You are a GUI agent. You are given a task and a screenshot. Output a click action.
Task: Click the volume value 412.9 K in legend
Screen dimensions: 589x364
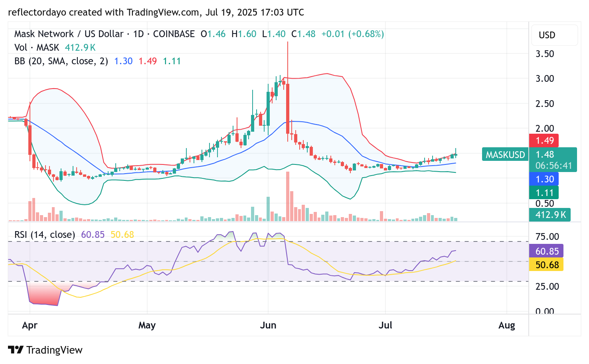(80, 47)
